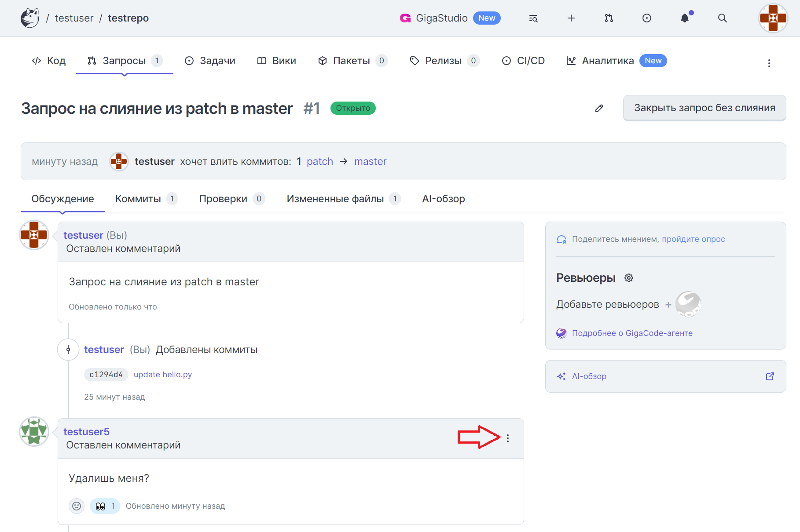Viewport: 800px width, 532px height.
Task: Switch to the Пакеты tab
Action: tap(352, 61)
